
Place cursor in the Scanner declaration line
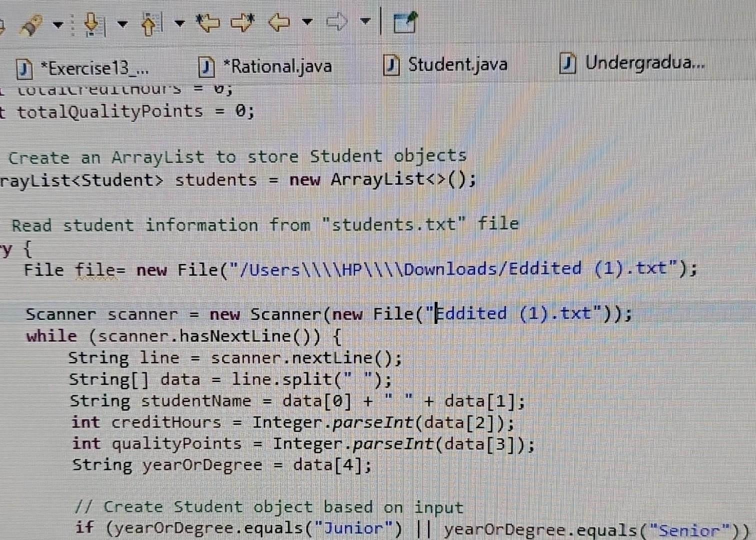[325, 314]
